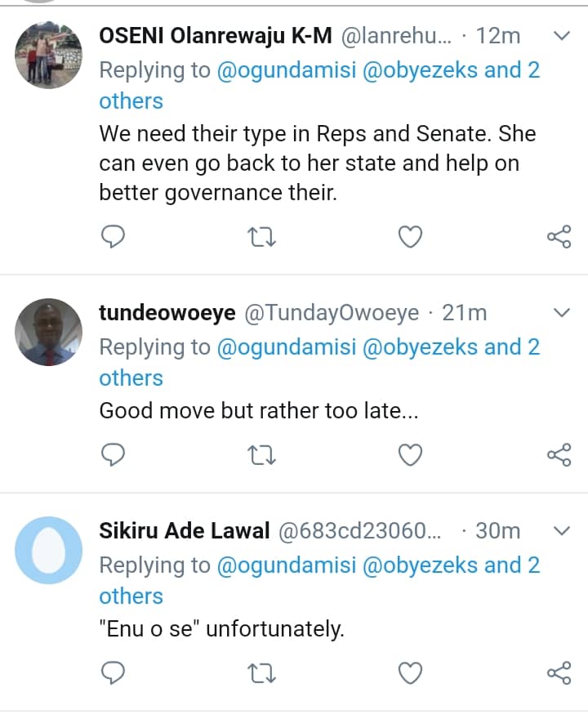Retweet Sikiru Ade Lawal's 'Enu o se' tweet

(x=261, y=673)
